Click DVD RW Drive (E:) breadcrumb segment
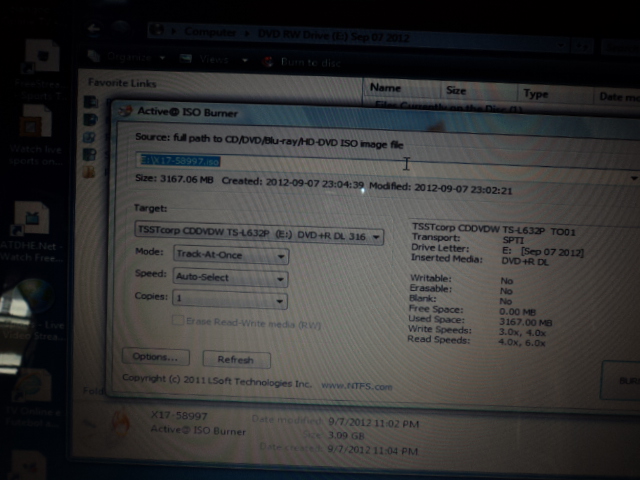 (333, 36)
